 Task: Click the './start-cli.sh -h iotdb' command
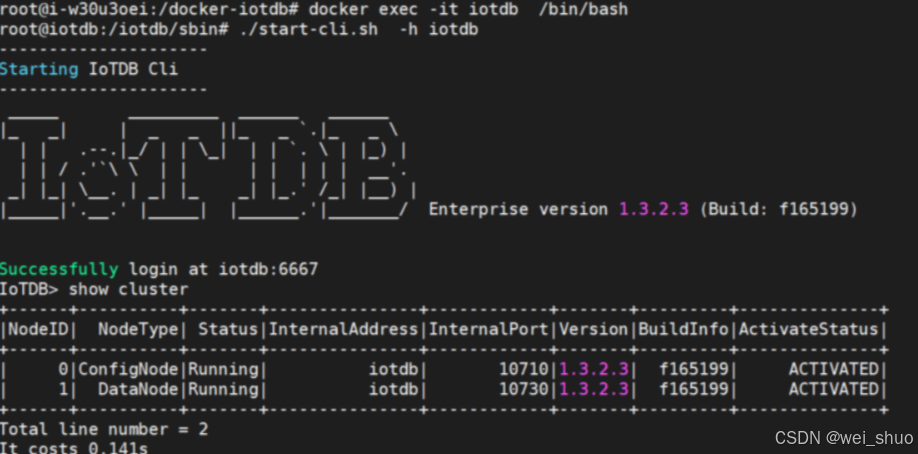359,29
